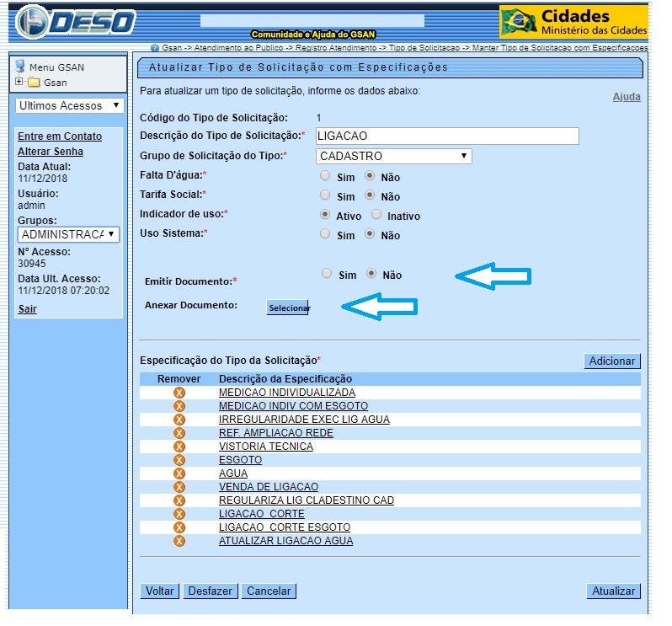The width and height of the screenshot is (672, 626).
Task: Click remove icon for VISTORIA TECNICA
Action: [179, 447]
